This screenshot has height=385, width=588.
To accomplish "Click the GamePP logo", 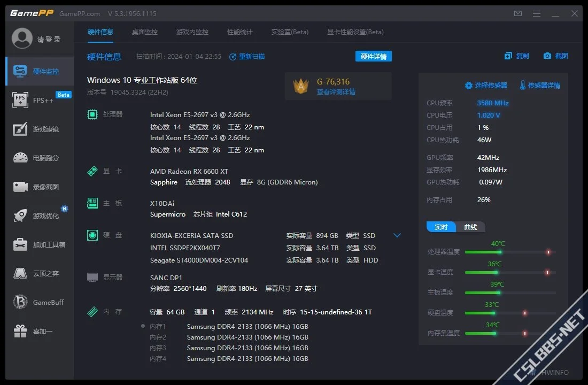I will pos(32,13).
